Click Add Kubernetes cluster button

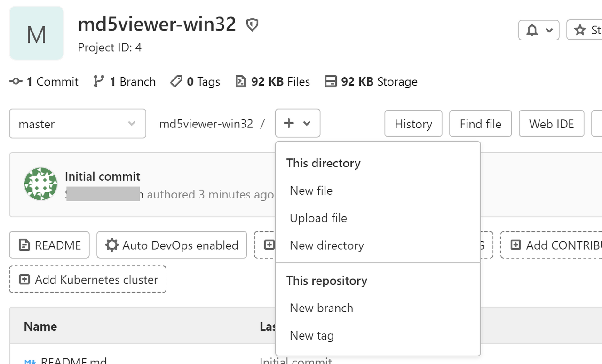[87, 279]
